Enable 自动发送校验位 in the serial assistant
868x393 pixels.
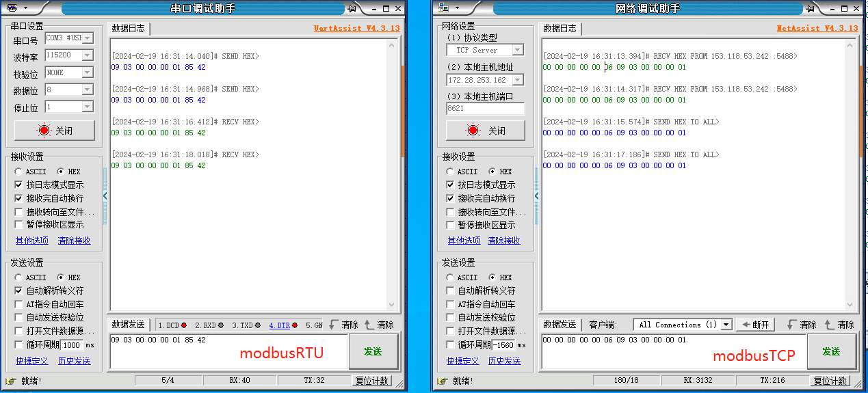coord(20,317)
